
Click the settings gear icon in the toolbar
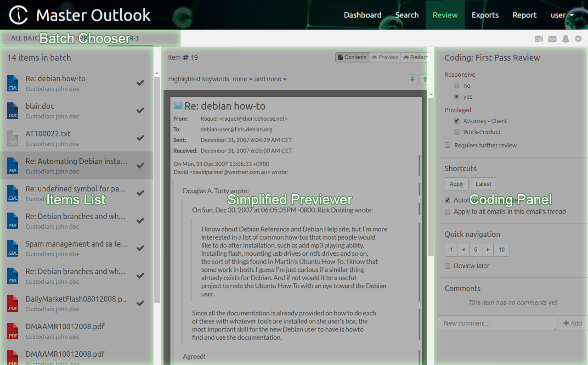pos(578,39)
